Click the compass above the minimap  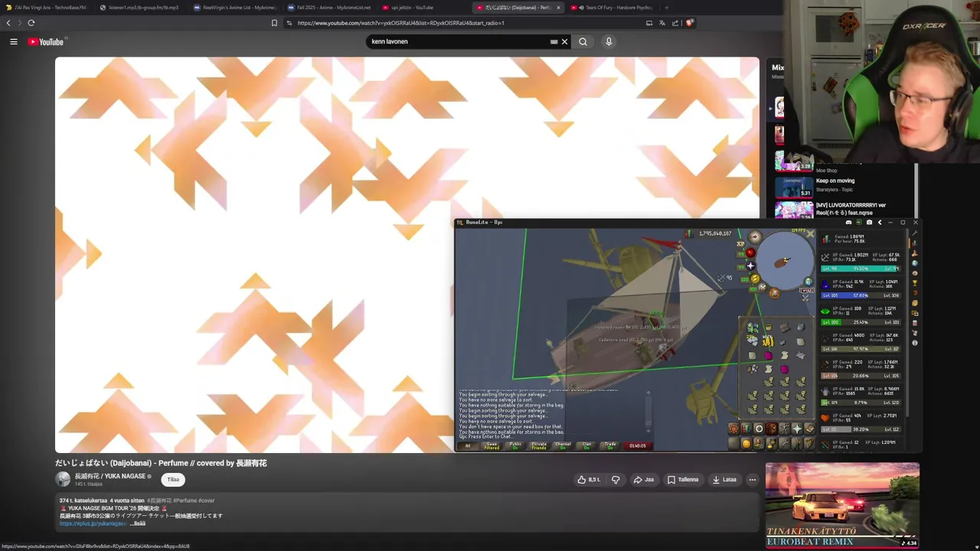(755, 237)
